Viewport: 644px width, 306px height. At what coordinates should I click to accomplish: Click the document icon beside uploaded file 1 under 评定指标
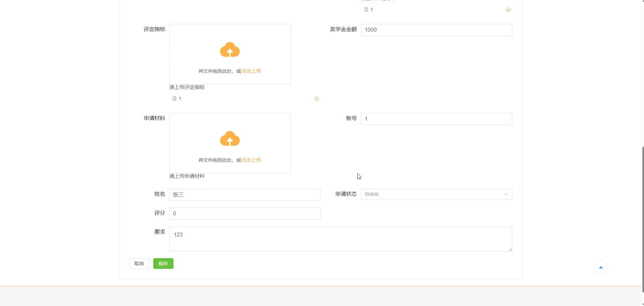(174, 98)
